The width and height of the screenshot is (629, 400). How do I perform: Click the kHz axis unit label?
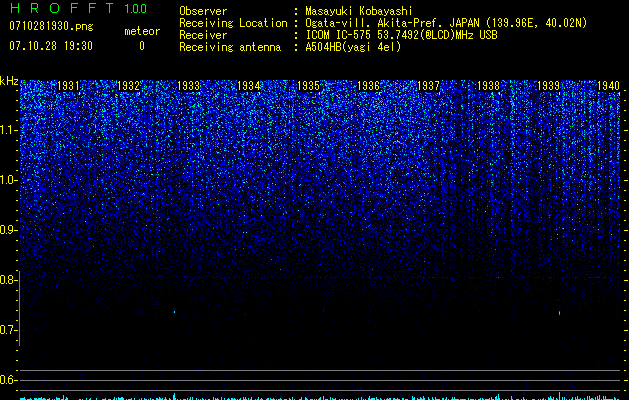[9, 81]
